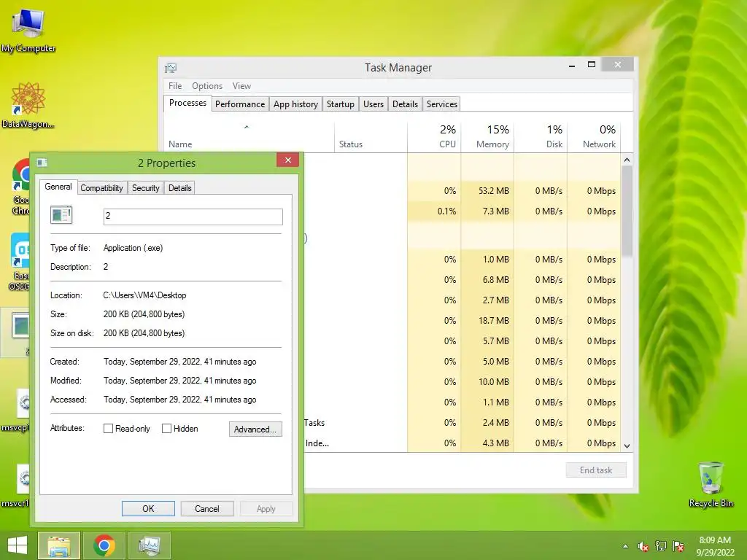Open the Recycle Bin icon
Screen dimensions: 747x560
coord(711,484)
